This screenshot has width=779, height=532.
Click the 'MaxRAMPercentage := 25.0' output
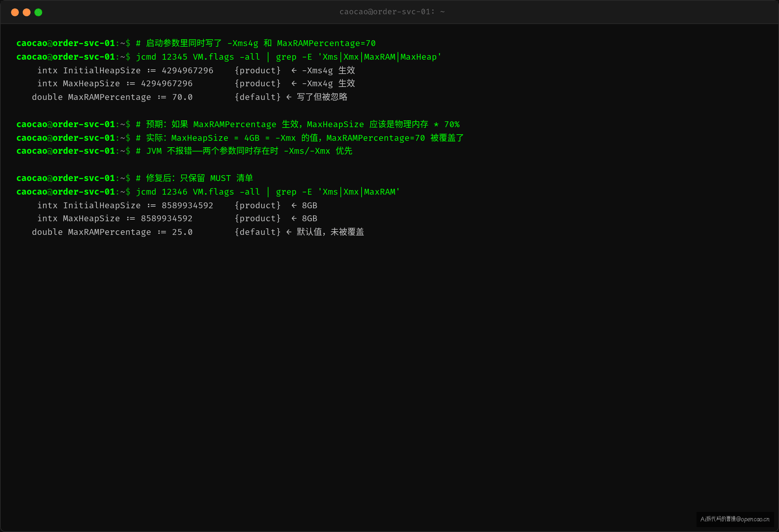[130, 232]
